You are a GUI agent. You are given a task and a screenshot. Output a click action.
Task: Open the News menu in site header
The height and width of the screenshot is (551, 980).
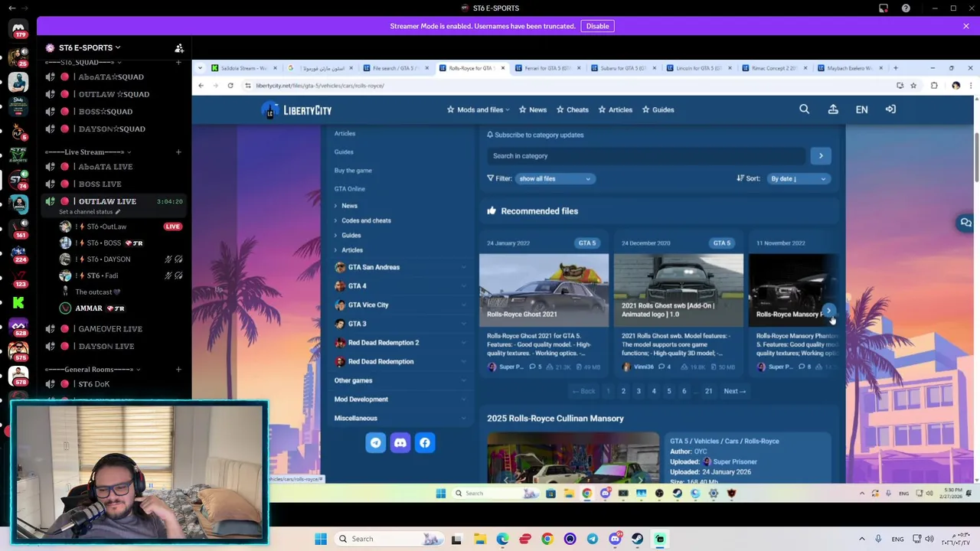click(x=533, y=109)
